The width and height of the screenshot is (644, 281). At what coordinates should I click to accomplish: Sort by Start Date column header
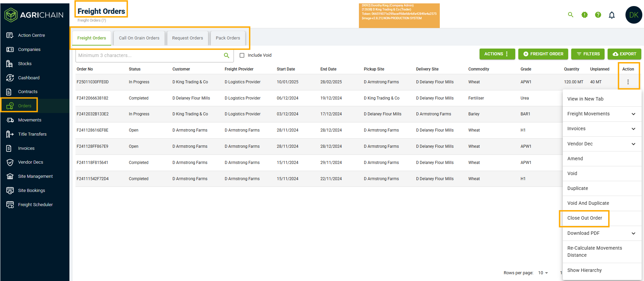286,69
